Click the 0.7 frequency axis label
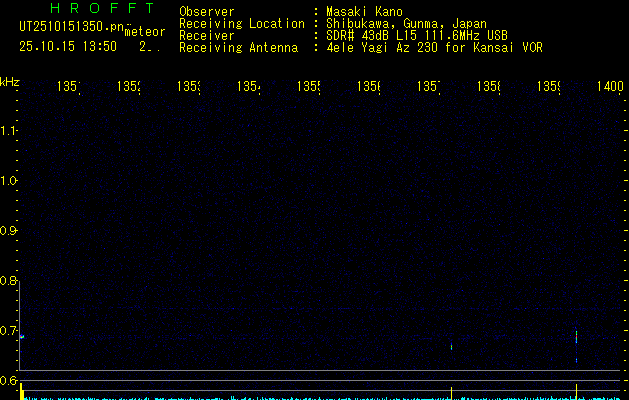This screenshot has width=629, height=400. click(x=8, y=331)
